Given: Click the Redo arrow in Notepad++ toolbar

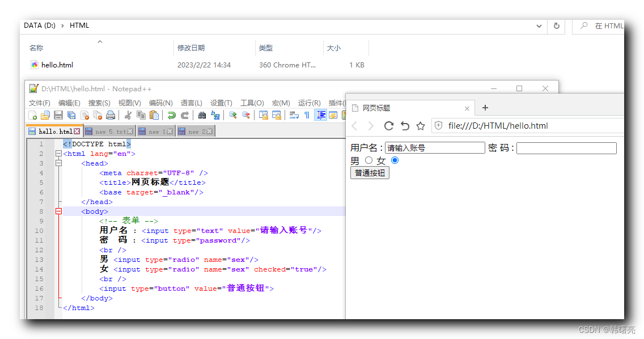Looking at the screenshot, I should [185, 116].
